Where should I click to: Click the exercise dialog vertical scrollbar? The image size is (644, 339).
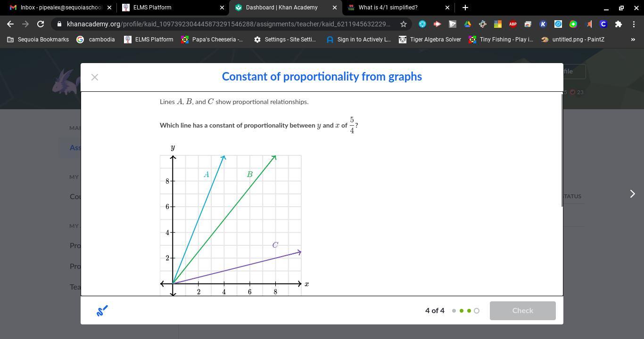561,150
